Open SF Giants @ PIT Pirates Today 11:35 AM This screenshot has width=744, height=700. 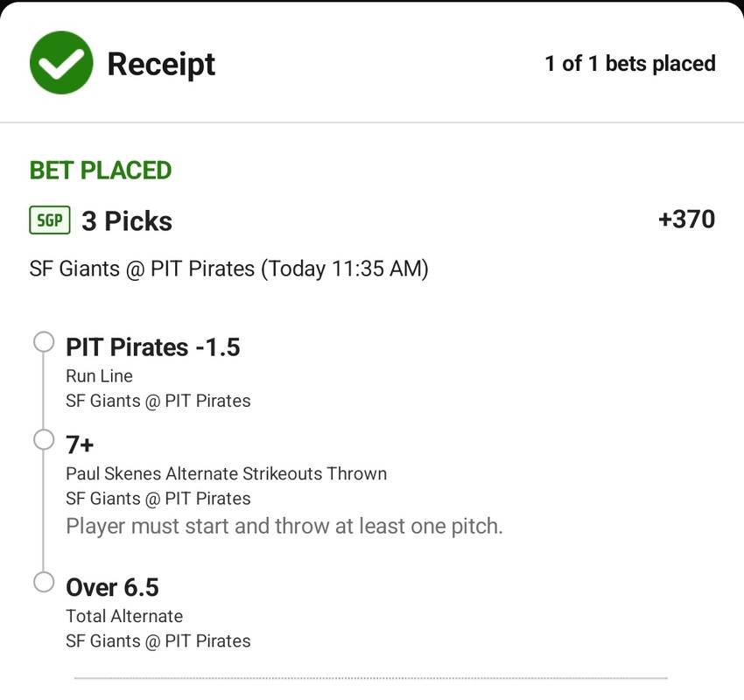[x=228, y=269]
